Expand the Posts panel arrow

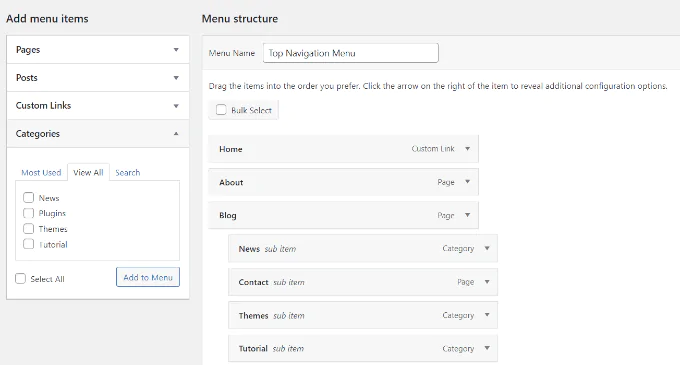pos(176,78)
